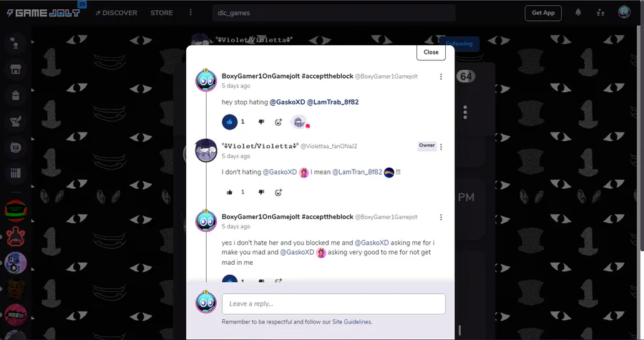Close the comment thread dialog
The width and height of the screenshot is (644, 340).
(431, 52)
